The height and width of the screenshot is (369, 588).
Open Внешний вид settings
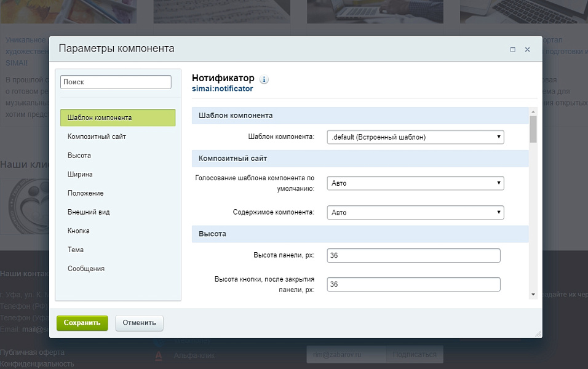point(89,212)
